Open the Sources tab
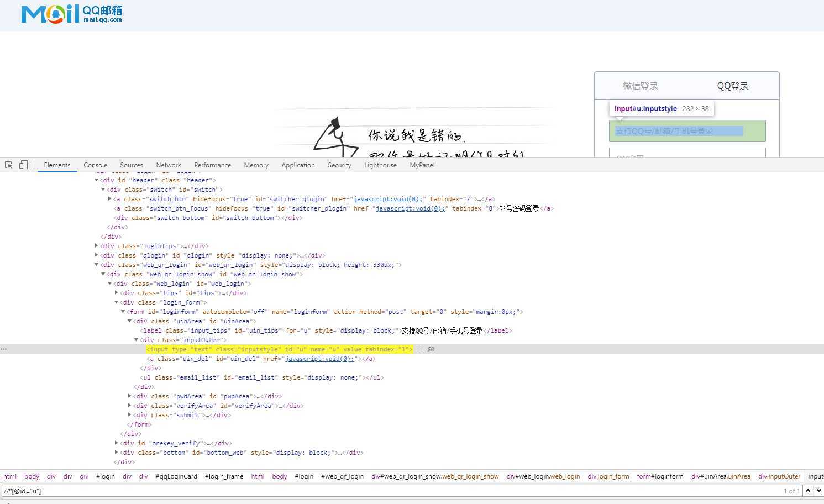The height and width of the screenshot is (504, 824). coord(132,165)
